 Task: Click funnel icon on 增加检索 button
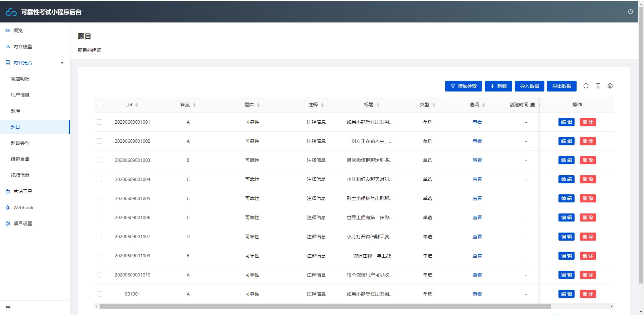(453, 86)
